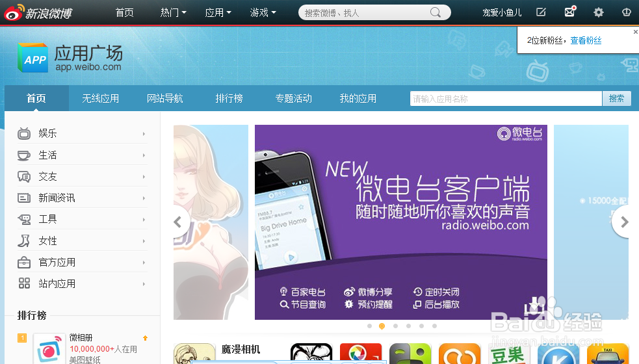Click the 站内应用 grid icon
Viewport: 639px width, 364px height.
coord(24,283)
